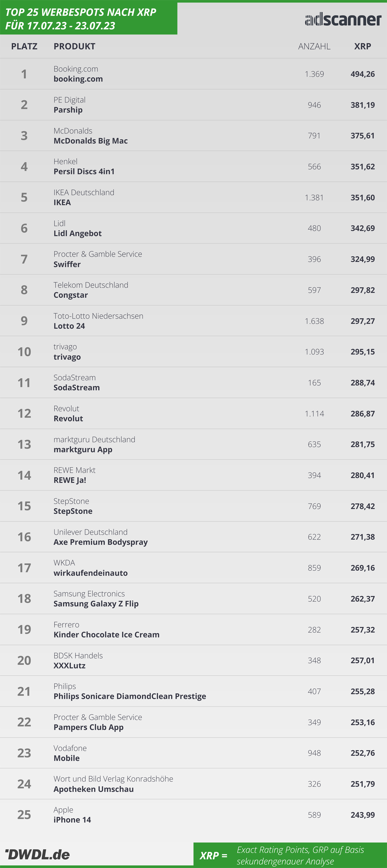Select the iPhone 14 entry

point(72,820)
